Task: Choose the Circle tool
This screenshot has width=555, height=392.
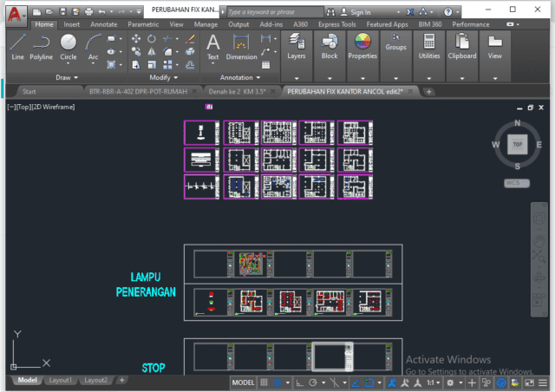Action: [68, 47]
